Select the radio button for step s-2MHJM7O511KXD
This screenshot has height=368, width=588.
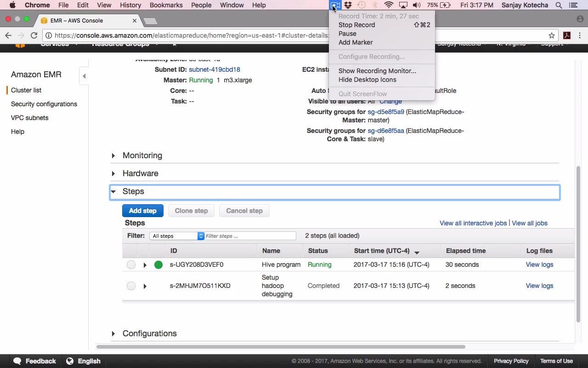tap(131, 286)
